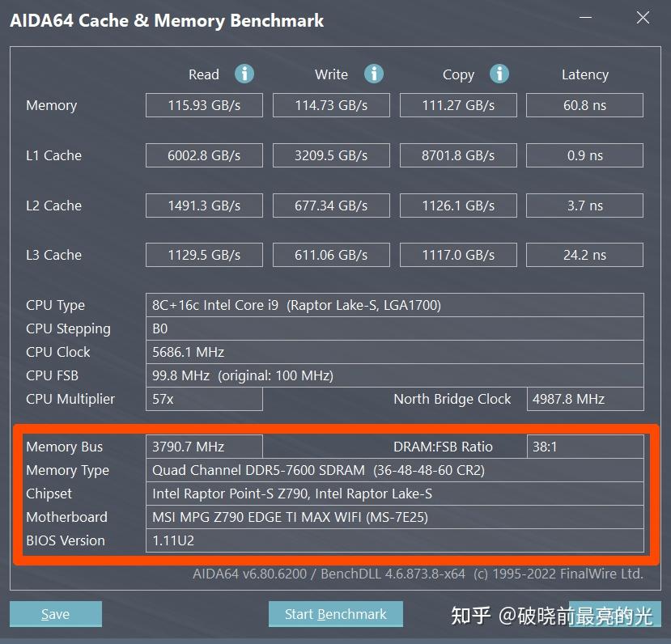Viewport: 671px width, 644px height.
Task: Select the Memory Read result field
Action: click(x=204, y=105)
